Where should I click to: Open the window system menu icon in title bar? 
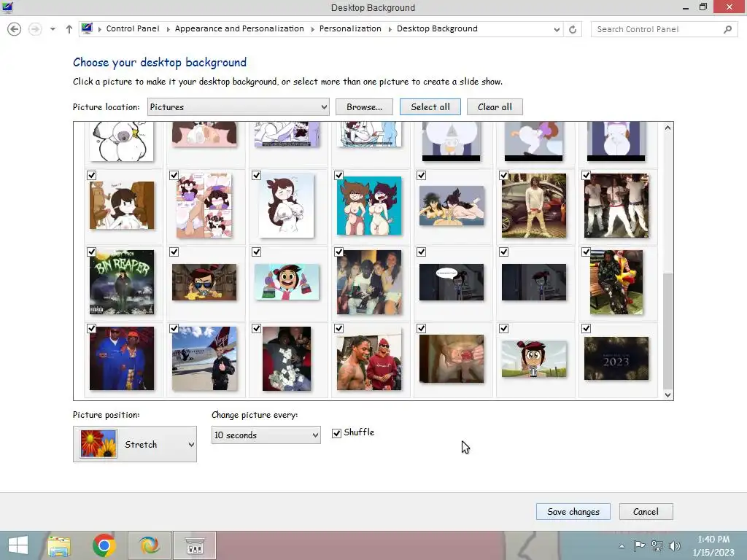click(x=7, y=7)
